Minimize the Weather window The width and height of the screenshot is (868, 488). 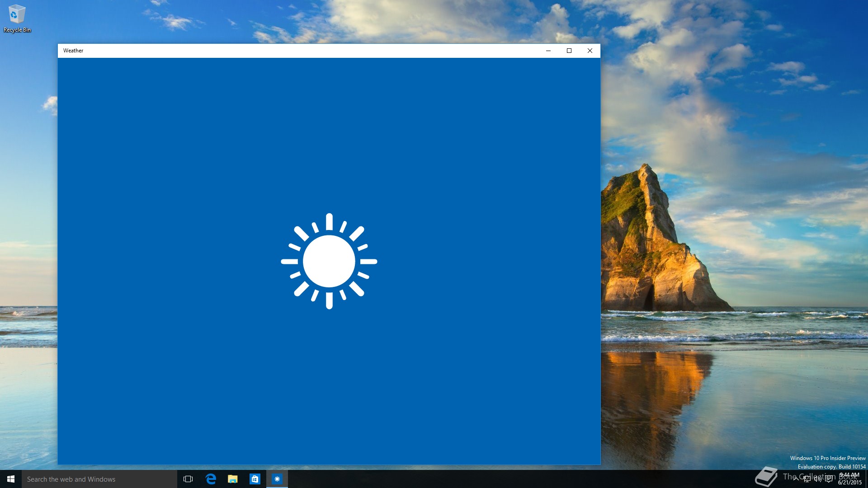tap(548, 51)
